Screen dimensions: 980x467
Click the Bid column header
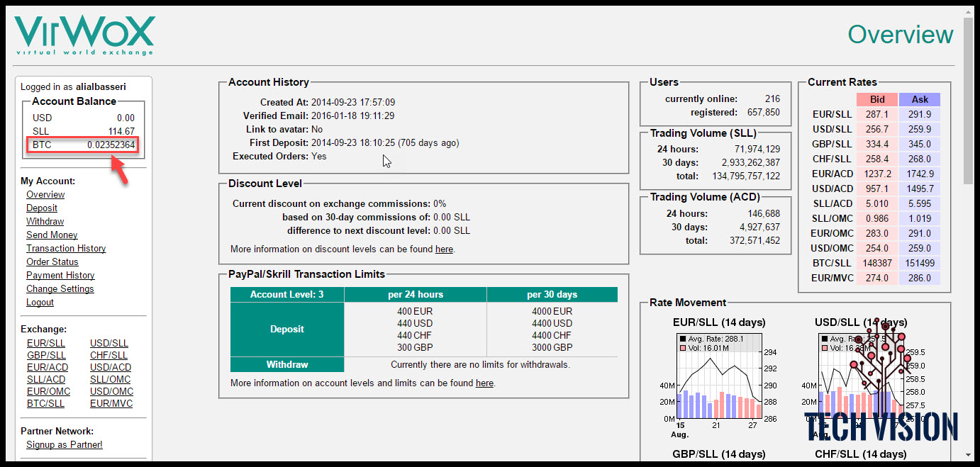[x=877, y=100]
